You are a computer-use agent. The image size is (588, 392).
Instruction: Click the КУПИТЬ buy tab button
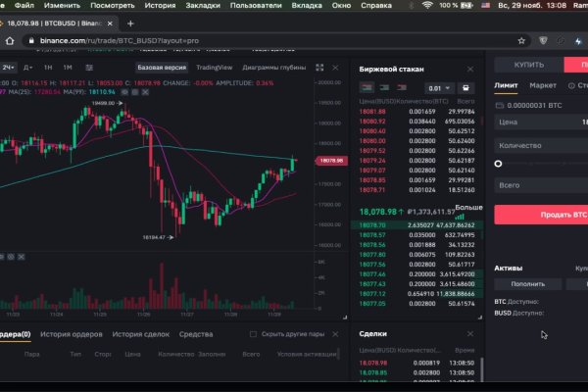(527, 64)
